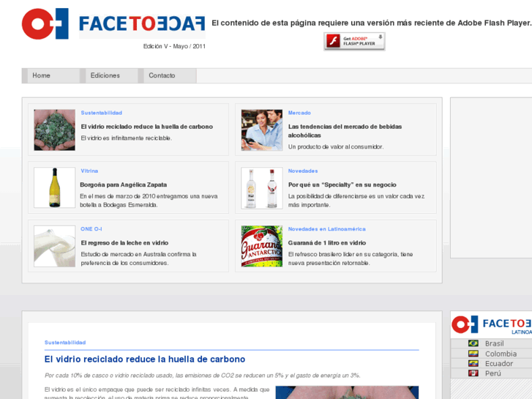The height and width of the screenshot is (399, 532).
Task: Open the recycled glass hands thumbnail
Action: [x=54, y=130]
